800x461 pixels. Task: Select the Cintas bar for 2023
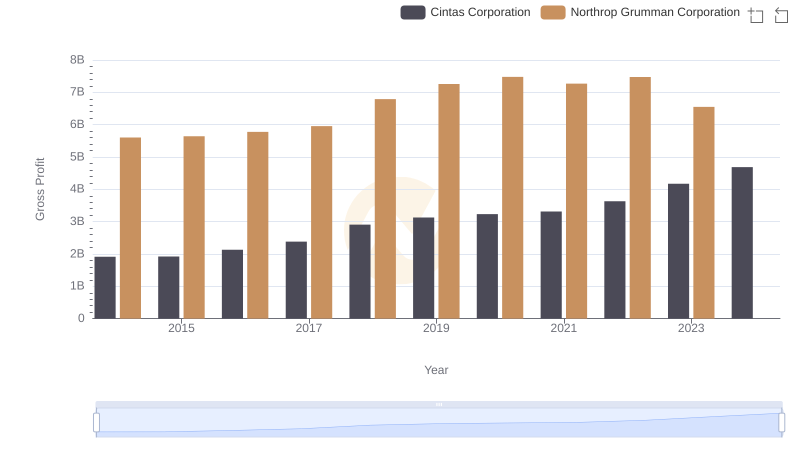678,251
